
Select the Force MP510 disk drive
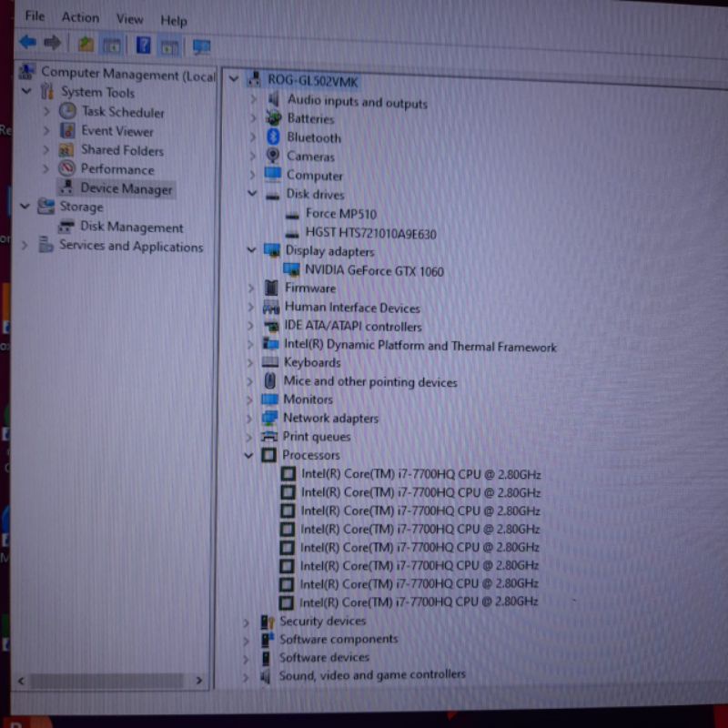pyautogui.click(x=340, y=214)
